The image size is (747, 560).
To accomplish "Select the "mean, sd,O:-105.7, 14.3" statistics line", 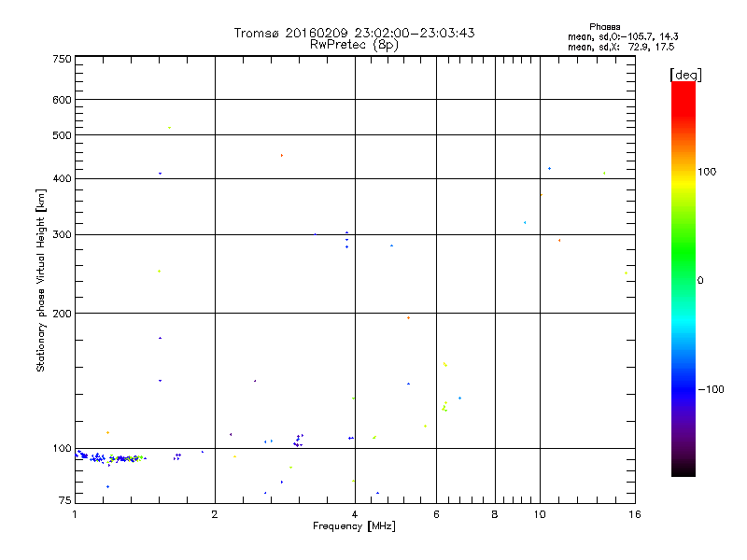I will click(x=623, y=36).
